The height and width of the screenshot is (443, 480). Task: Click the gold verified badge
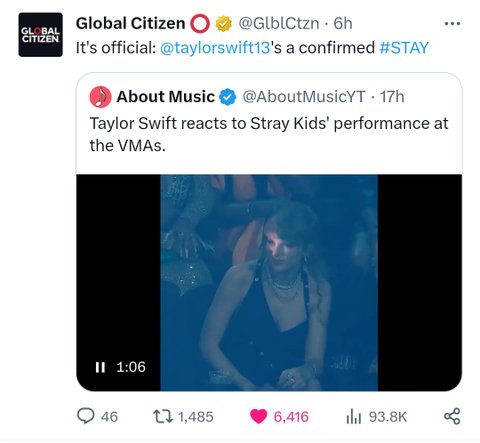click(223, 24)
